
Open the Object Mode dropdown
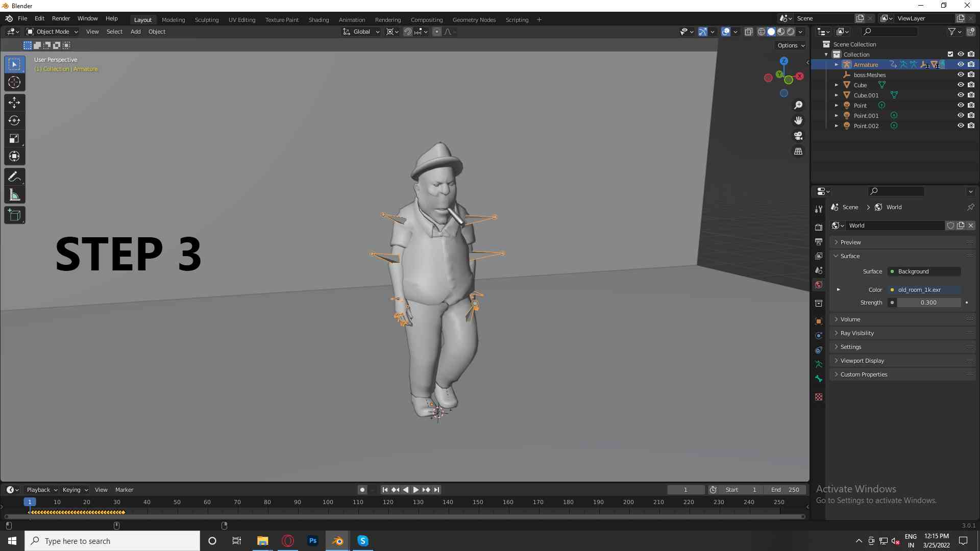click(x=51, y=31)
